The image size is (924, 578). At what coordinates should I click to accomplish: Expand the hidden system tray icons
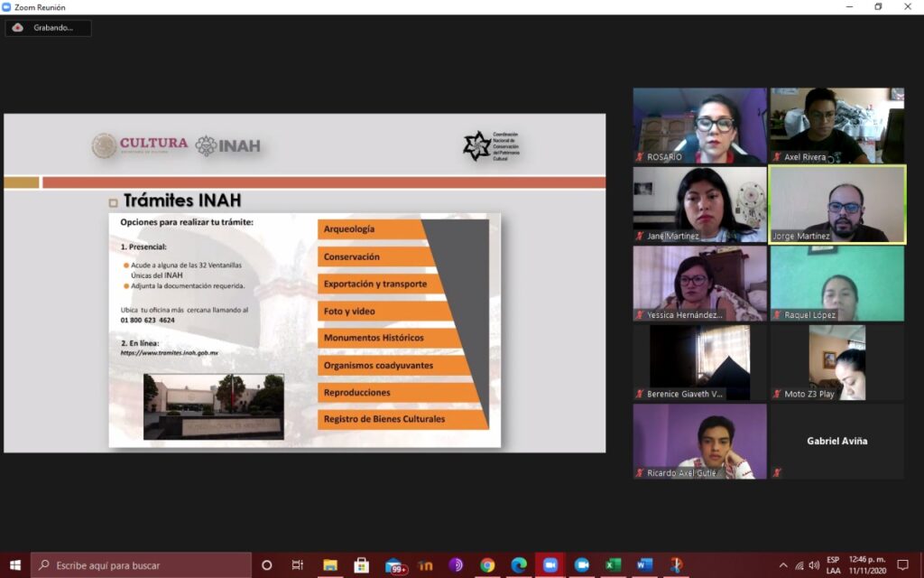781,565
